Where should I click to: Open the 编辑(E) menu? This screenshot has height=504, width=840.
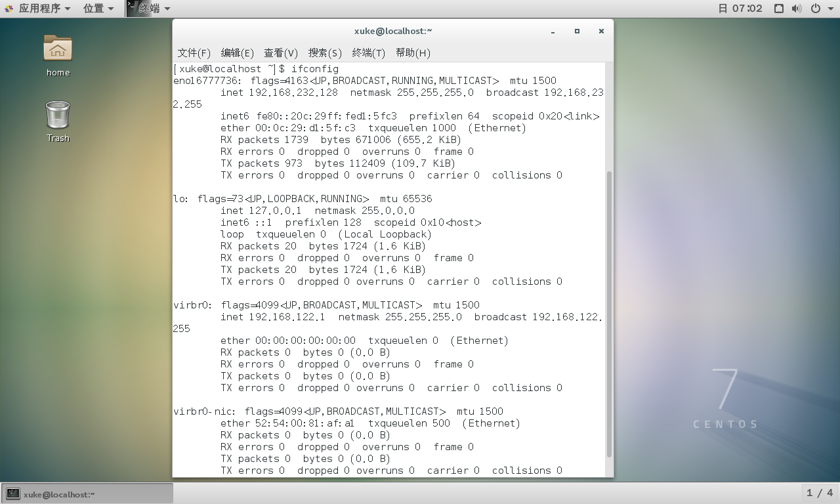(238, 53)
